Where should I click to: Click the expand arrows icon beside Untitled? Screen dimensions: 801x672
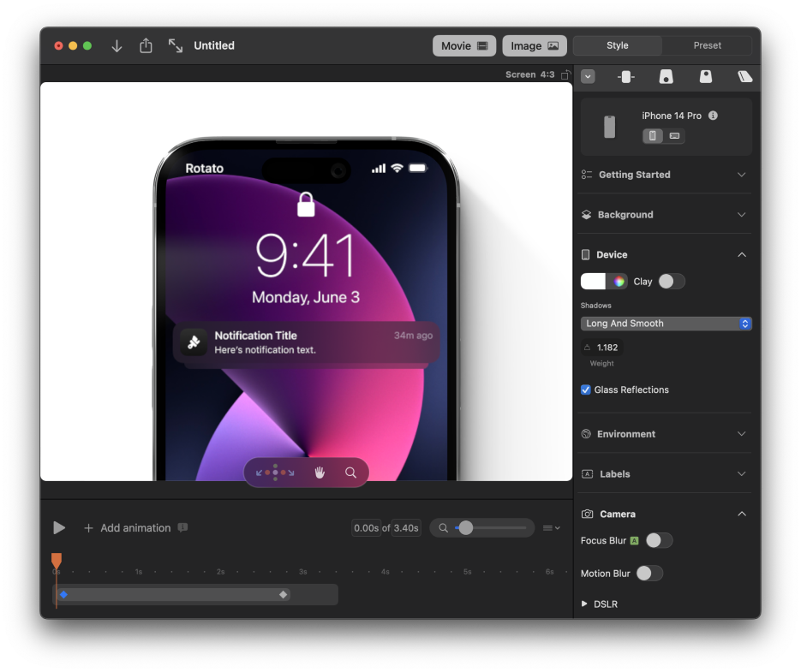pos(176,46)
